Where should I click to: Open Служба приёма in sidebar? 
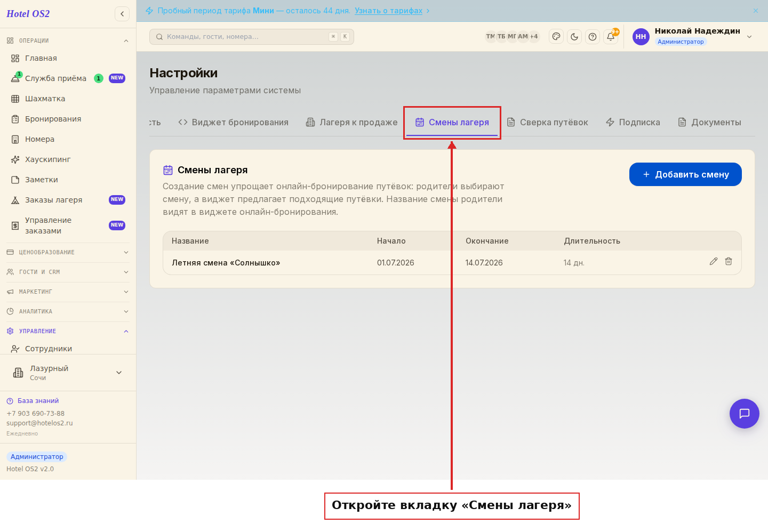(x=68, y=78)
